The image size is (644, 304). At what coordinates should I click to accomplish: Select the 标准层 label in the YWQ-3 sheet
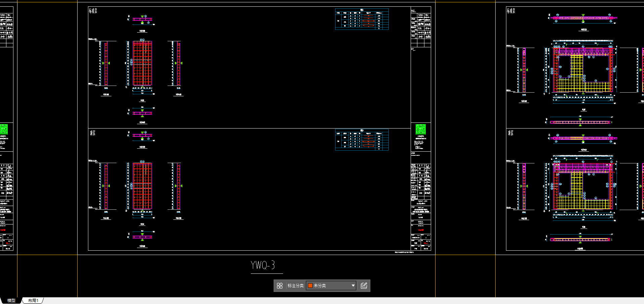(93, 11)
